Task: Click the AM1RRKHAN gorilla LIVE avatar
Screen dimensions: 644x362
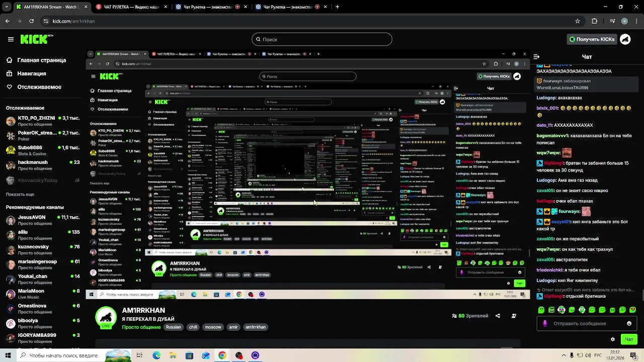Action: (x=106, y=318)
